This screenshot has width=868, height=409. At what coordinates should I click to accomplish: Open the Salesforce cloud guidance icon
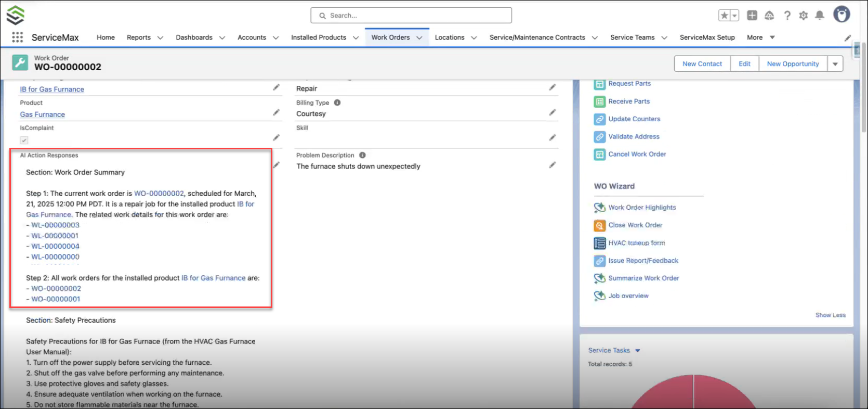[769, 16]
